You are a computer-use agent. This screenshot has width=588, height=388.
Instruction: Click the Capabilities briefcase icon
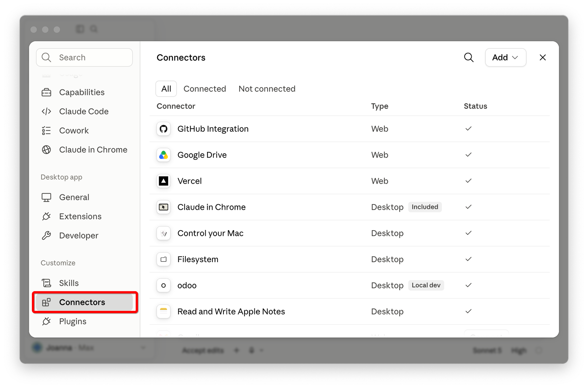pyautogui.click(x=46, y=92)
